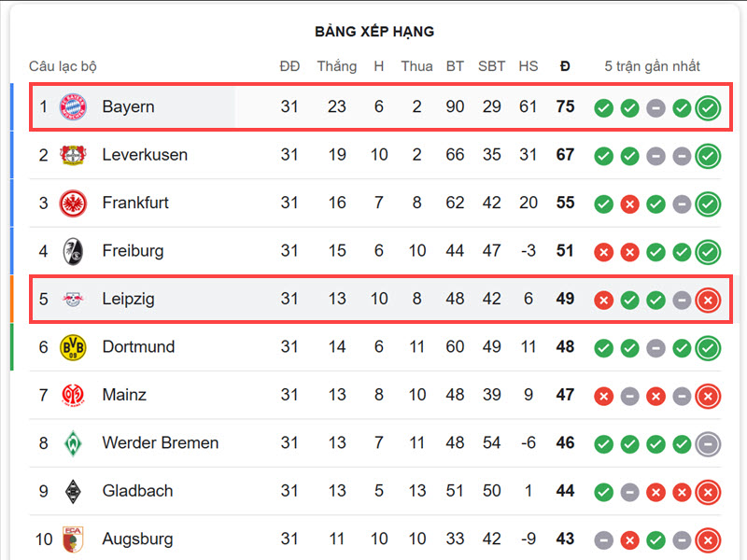
Task: Click the Gladbach club crest
Action: coord(73,492)
